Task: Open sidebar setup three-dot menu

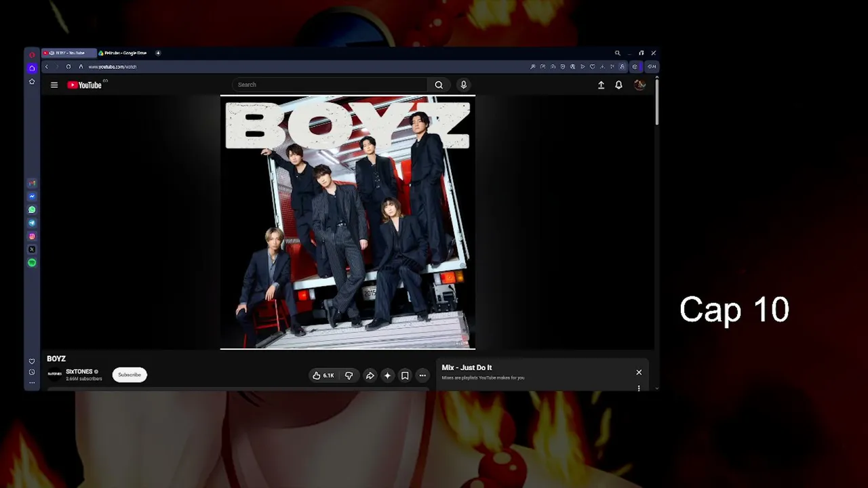Action: click(32, 383)
